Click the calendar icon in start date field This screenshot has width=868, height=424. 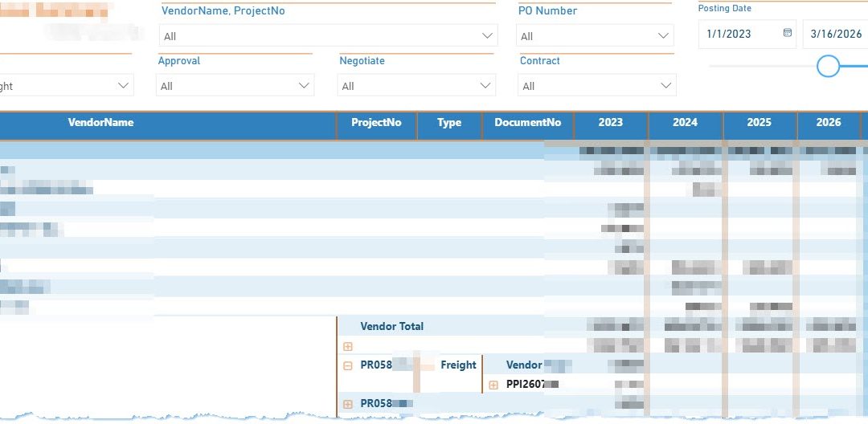click(787, 33)
